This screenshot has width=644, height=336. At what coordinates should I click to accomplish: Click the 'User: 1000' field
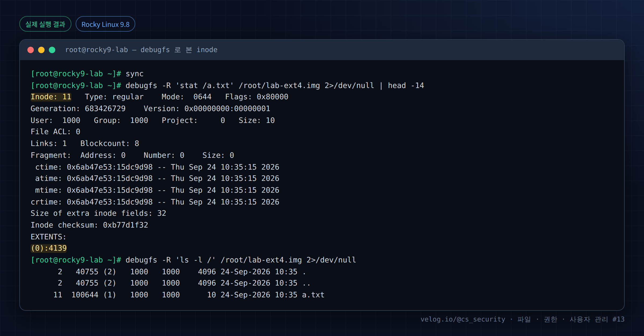click(56, 120)
